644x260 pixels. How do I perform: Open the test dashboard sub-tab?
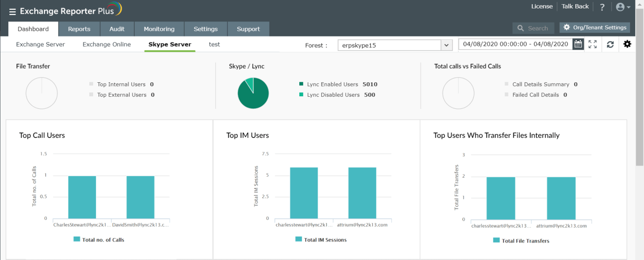[214, 44]
